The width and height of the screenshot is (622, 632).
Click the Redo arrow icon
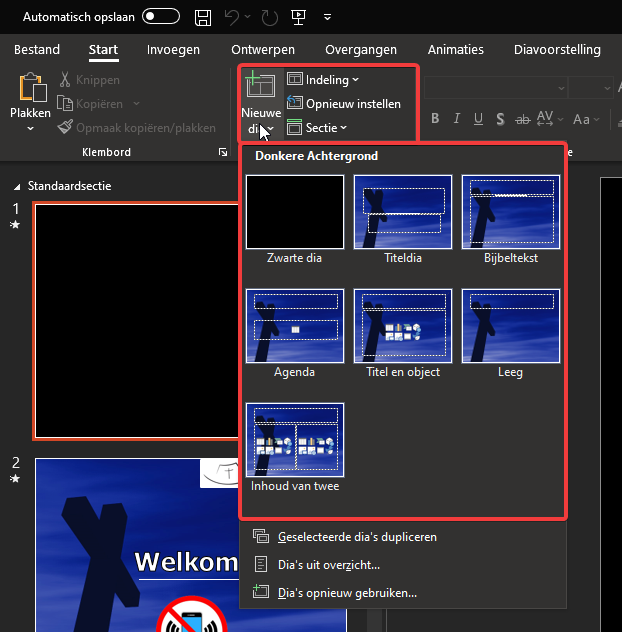coord(269,18)
